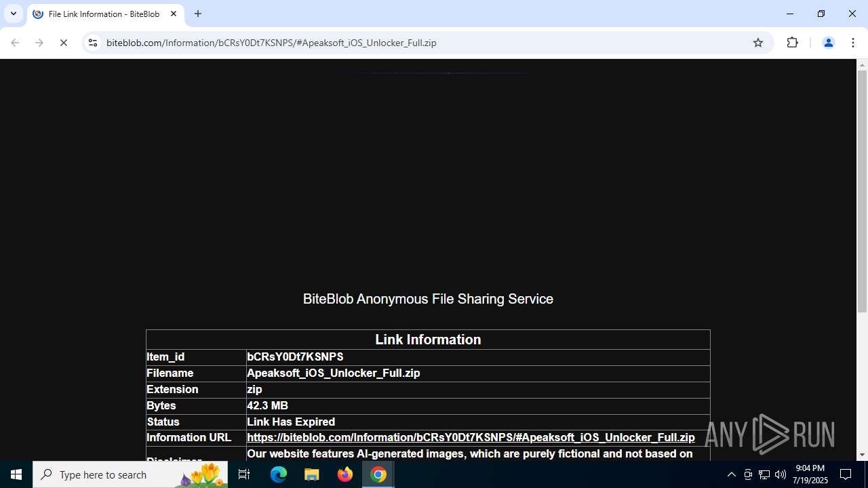Stop loading the page
Screen dimensions: 868x488
point(64,43)
